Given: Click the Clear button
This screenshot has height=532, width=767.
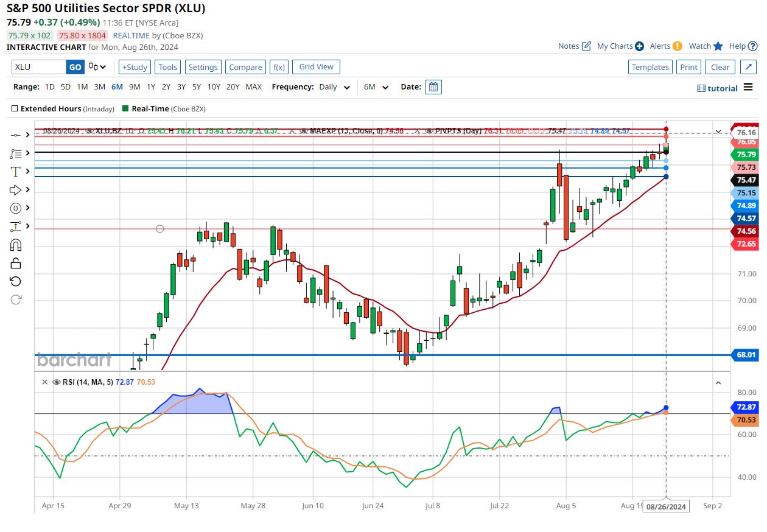Looking at the screenshot, I should [720, 67].
